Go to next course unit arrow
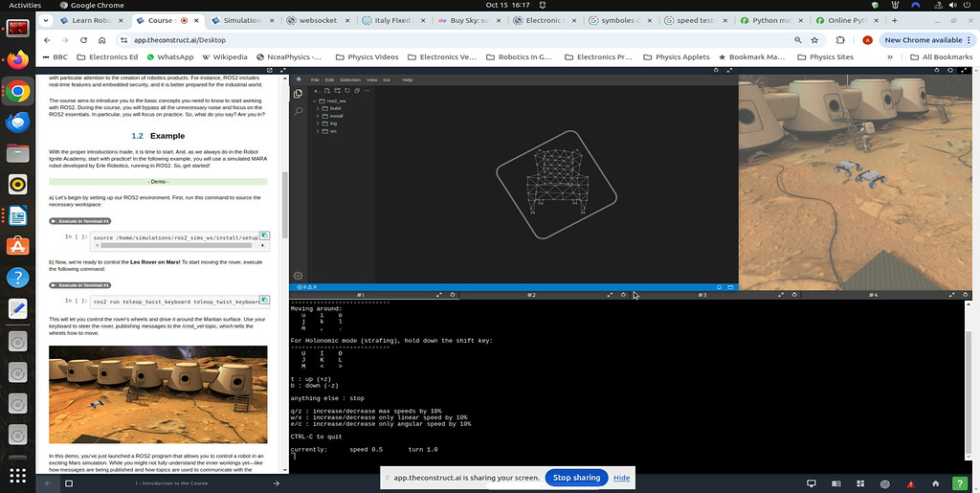The image size is (980, 493). (277, 483)
